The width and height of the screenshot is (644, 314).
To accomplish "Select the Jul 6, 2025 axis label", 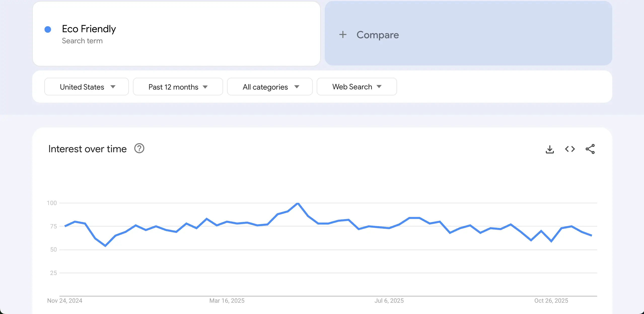I will point(389,301).
